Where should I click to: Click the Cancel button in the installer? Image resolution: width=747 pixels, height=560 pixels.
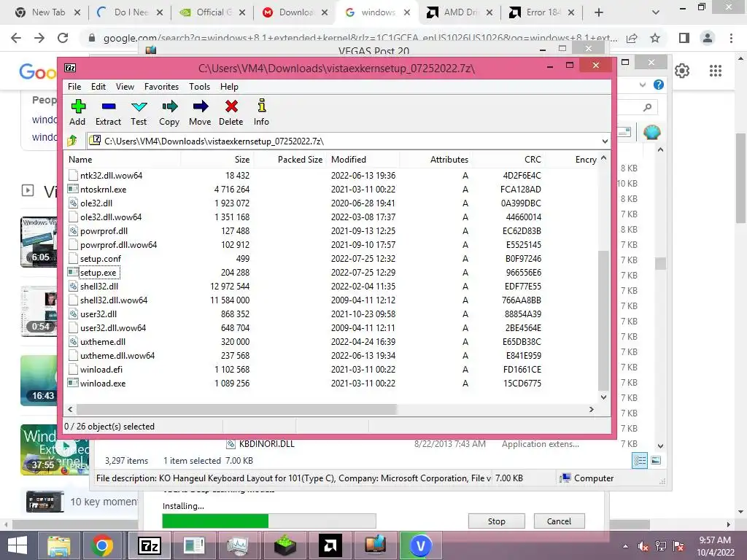coord(559,521)
